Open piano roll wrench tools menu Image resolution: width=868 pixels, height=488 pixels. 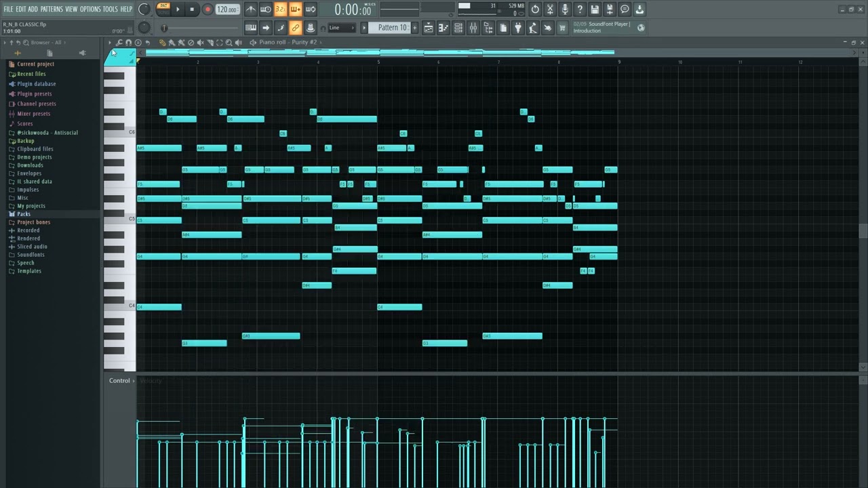[119, 42]
